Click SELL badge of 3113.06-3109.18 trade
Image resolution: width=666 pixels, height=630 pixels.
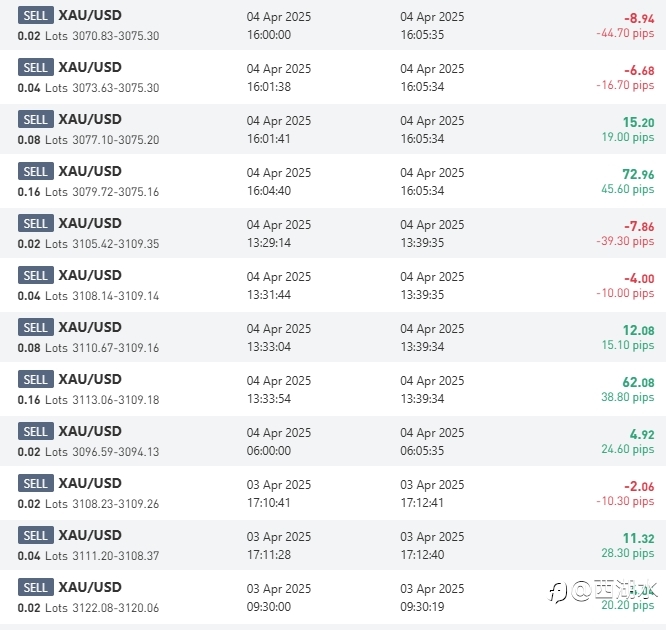tap(35, 380)
